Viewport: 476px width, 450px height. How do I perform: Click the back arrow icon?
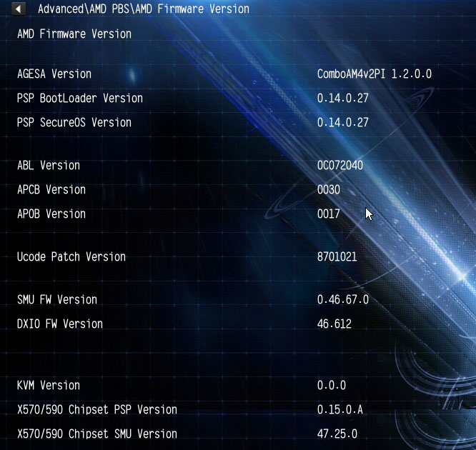point(18,9)
